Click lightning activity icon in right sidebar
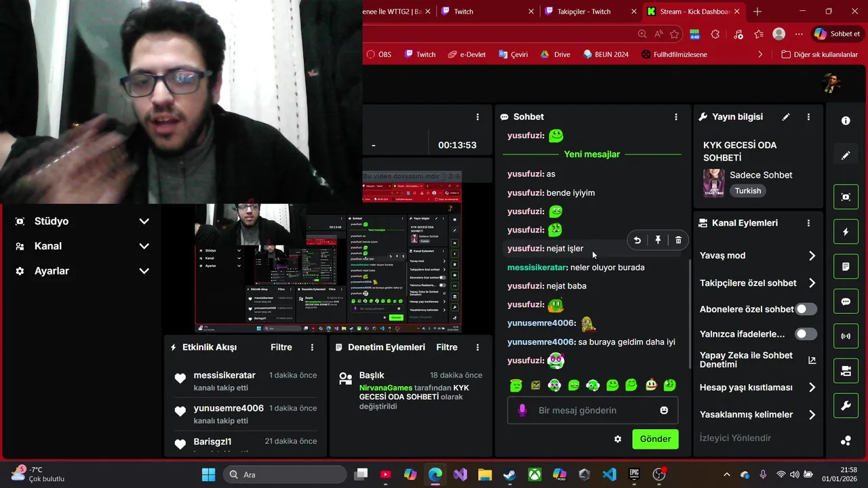868x488 pixels. click(846, 232)
